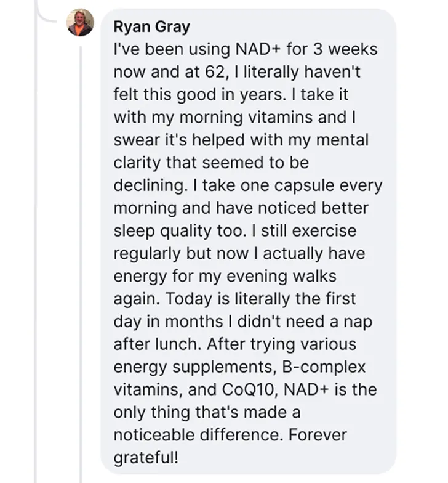
Task: Open the Ryan Gray profile name link
Action: [x=152, y=27]
